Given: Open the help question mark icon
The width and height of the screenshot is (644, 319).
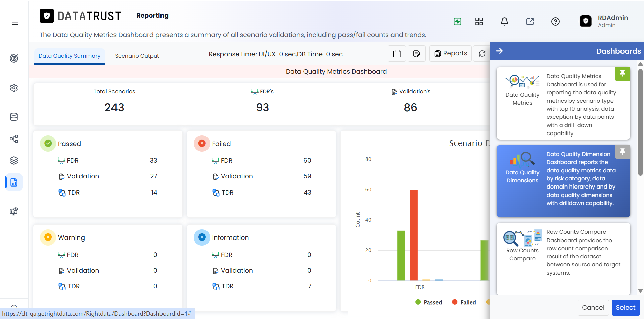Looking at the screenshot, I should tap(555, 22).
